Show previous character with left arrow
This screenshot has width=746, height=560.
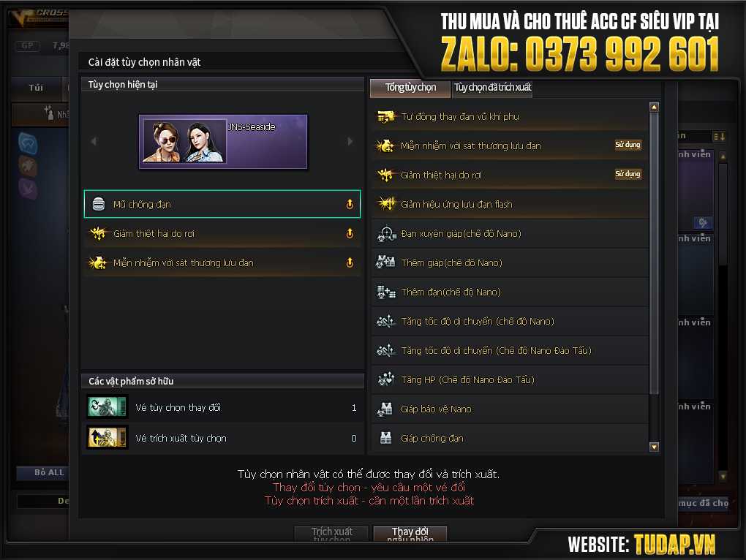coord(94,141)
